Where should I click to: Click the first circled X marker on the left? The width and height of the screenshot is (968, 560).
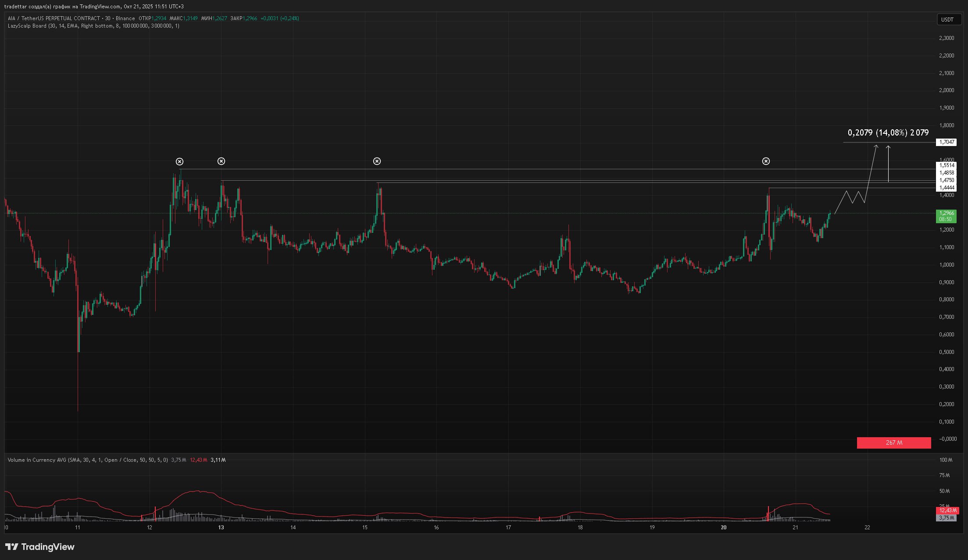[179, 162]
